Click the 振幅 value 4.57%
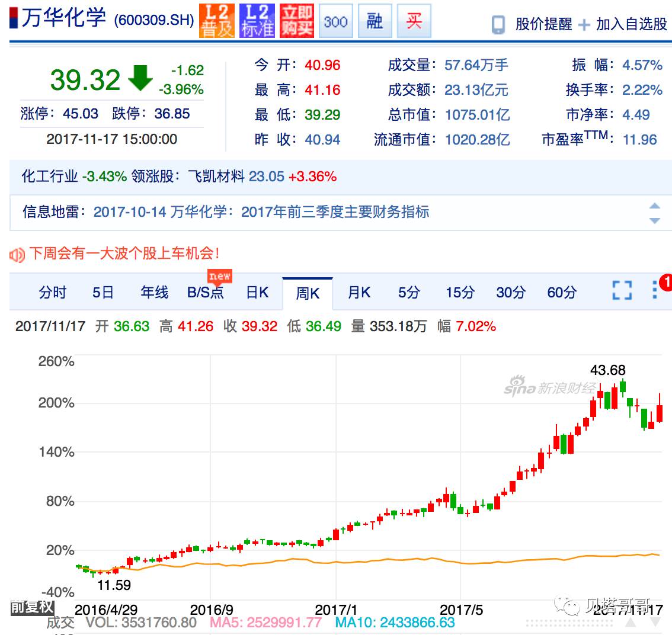The height and width of the screenshot is (635, 672). [x=642, y=65]
